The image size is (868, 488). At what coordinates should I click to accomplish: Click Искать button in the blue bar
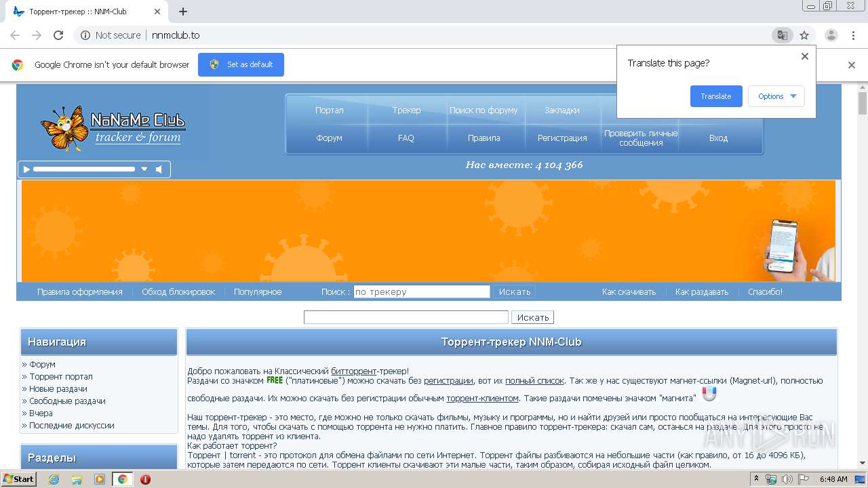515,292
